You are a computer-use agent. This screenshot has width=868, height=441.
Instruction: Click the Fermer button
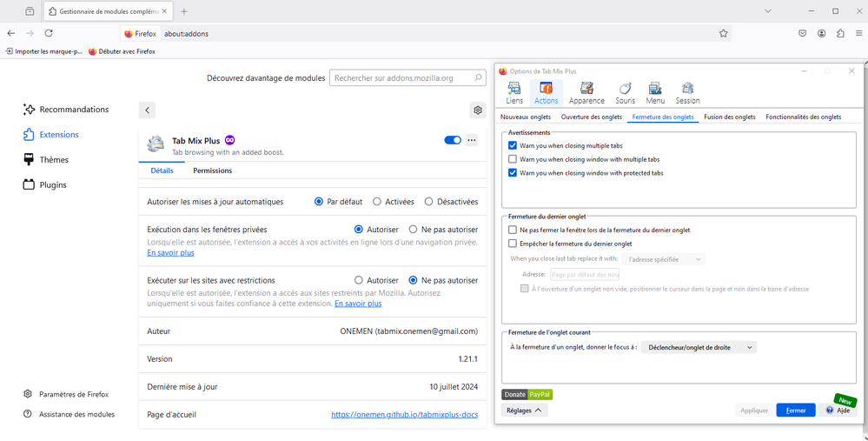795,410
